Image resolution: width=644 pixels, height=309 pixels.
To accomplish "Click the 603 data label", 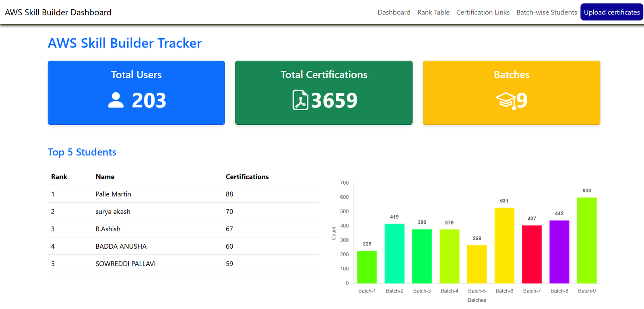I will (x=587, y=191).
